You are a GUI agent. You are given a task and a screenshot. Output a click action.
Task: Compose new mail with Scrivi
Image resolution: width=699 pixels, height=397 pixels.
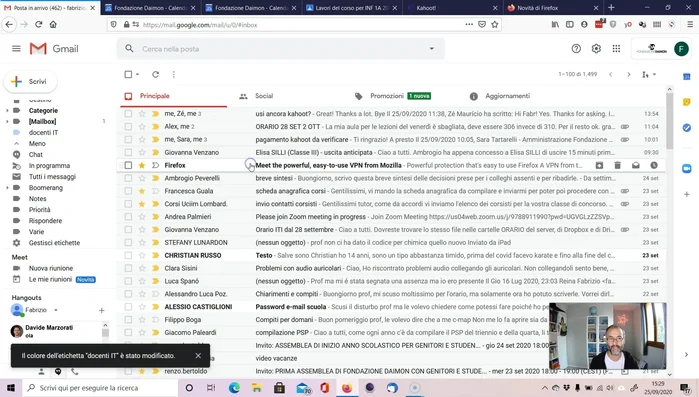(30, 82)
